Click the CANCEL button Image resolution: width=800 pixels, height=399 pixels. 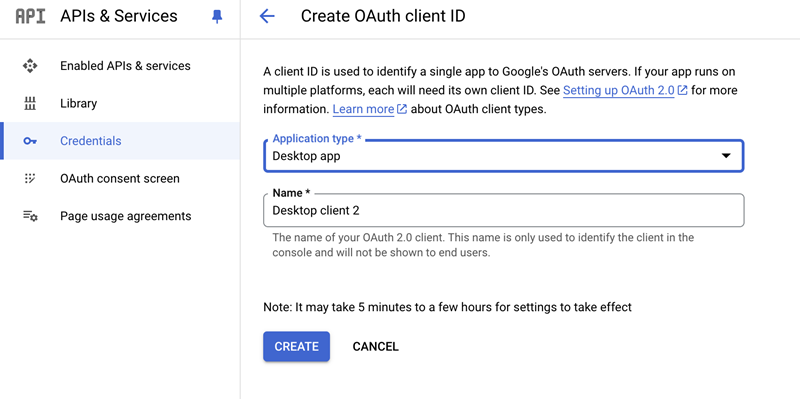376,346
